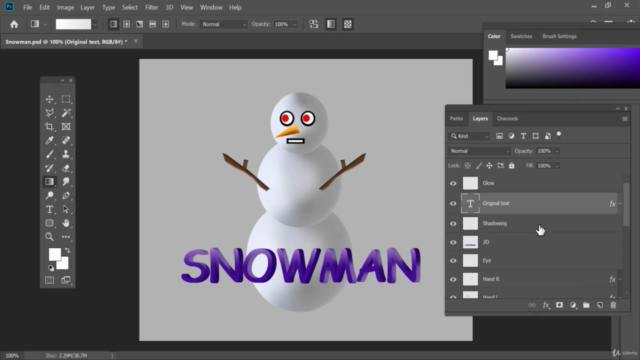Hide the Original text layer
The image size is (640, 360).
(x=453, y=203)
